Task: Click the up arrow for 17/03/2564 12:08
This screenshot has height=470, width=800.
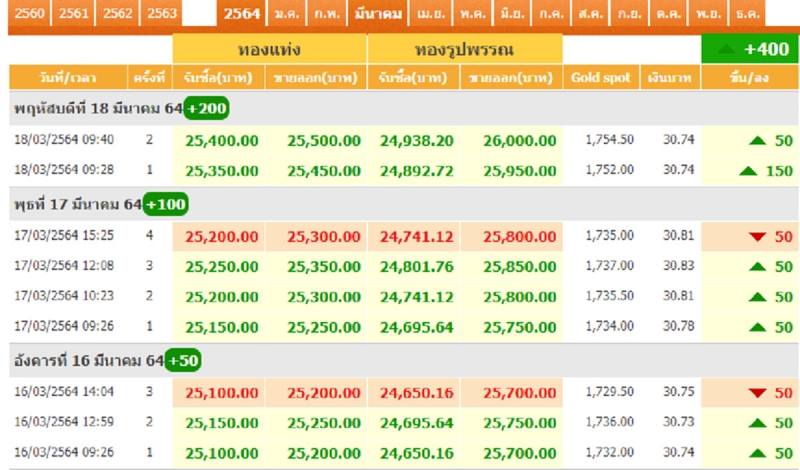Action: (756, 266)
